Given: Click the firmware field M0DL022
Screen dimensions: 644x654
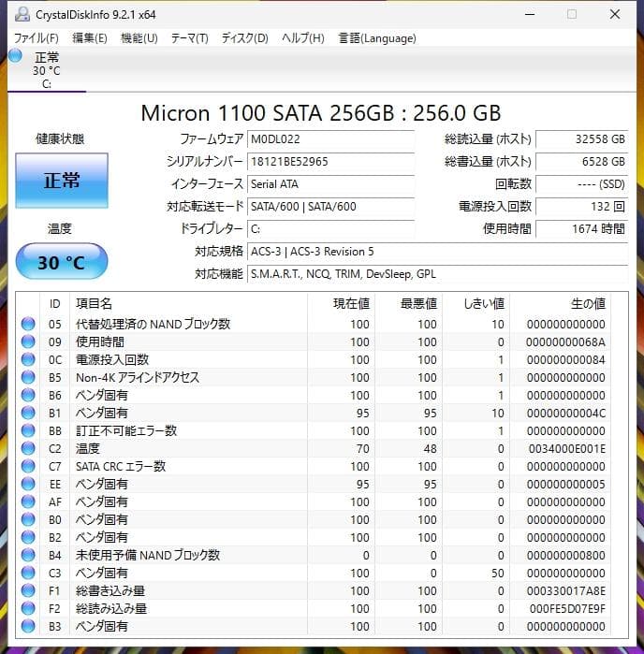Looking at the screenshot, I should point(331,139).
